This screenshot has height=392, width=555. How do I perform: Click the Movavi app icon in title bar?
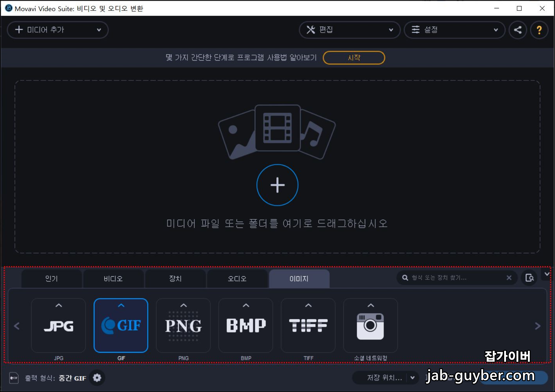9,8
